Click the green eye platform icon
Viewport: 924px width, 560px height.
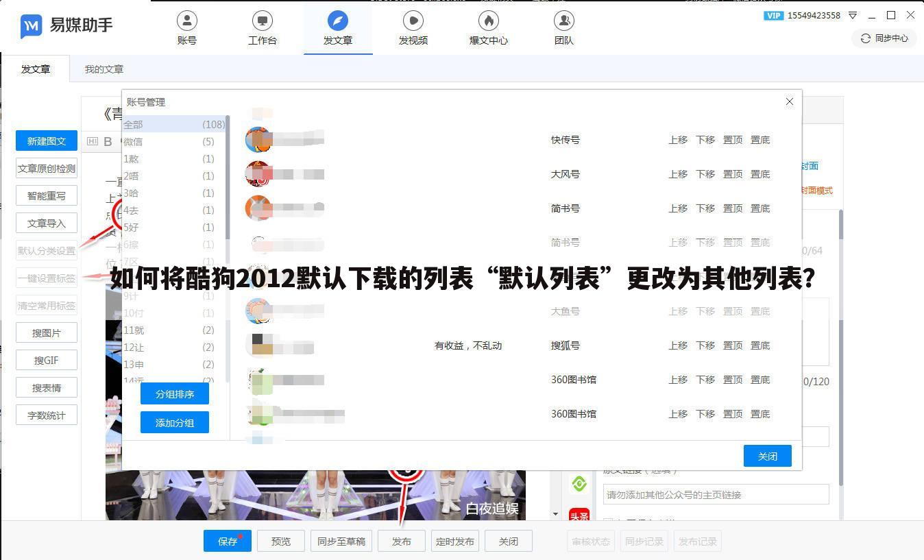pos(579,484)
